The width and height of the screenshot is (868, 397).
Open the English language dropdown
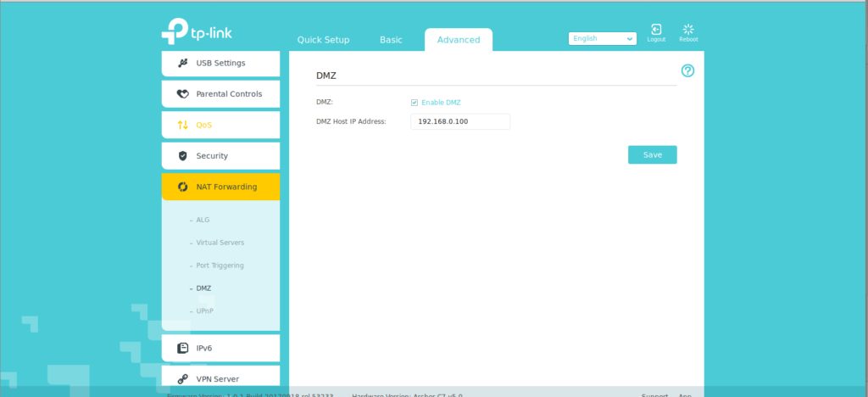(603, 38)
